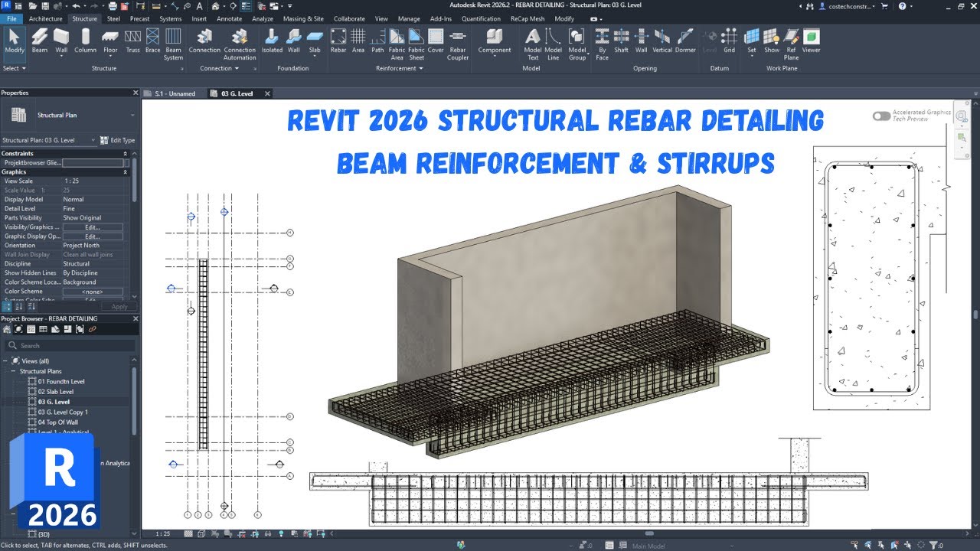Expand the Select panel dropdown
Image resolution: width=980 pixels, height=551 pixels.
pos(15,68)
